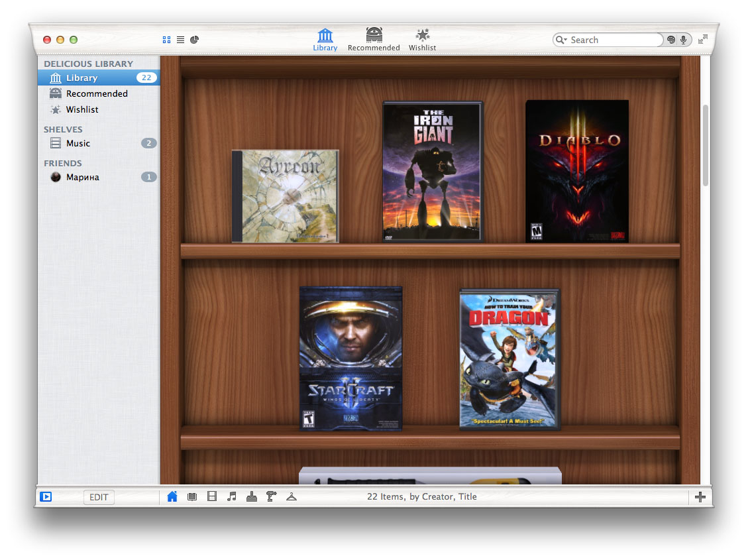Filter by apparel using the hanger icon
Viewport: 748px width, 560px height.
(292, 496)
